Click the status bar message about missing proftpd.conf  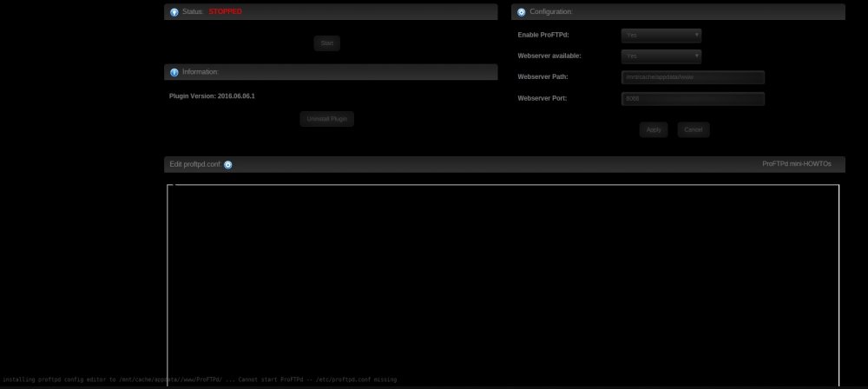pos(200,379)
